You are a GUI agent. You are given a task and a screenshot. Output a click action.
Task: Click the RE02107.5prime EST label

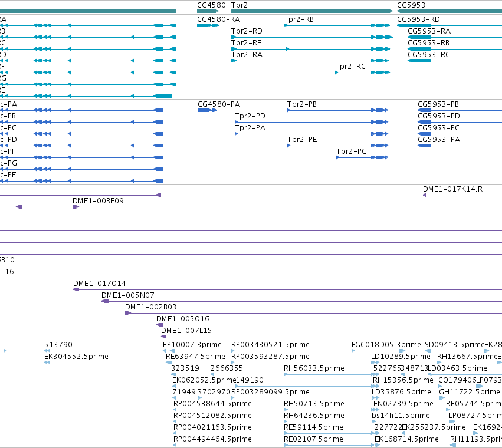[x=313, y=439]
